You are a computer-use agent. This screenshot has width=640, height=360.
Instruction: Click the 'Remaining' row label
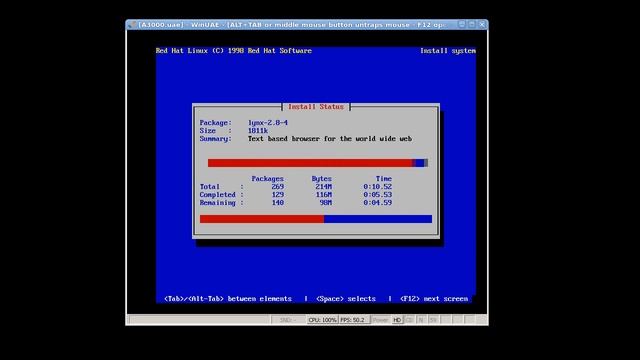pyautogui.click(x=218, y=203)
